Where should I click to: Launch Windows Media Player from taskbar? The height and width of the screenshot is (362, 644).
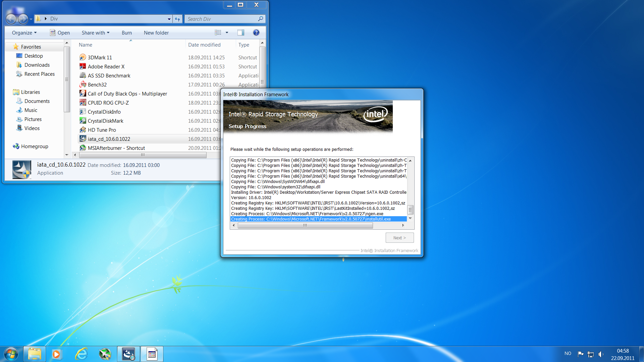[x=57, y=354]
